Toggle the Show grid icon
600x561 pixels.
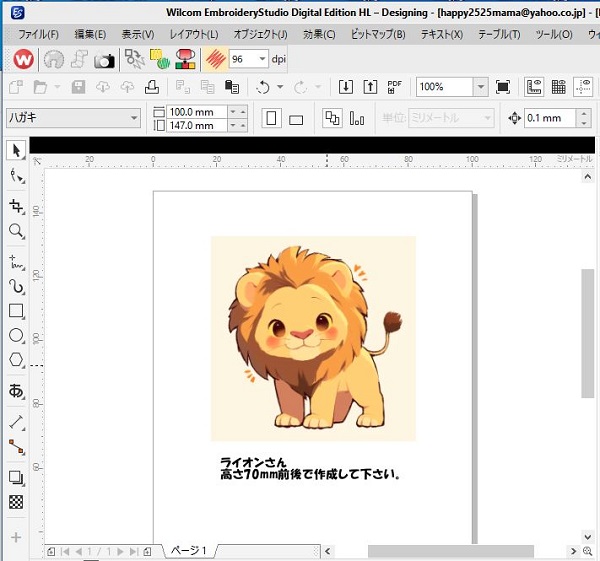[559, 87]
